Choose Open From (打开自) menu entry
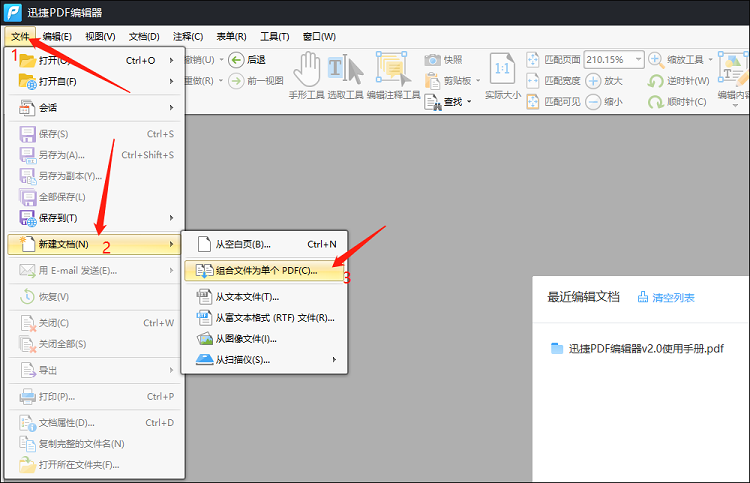This screenshot has height=483, width=750. coord(94,81)
